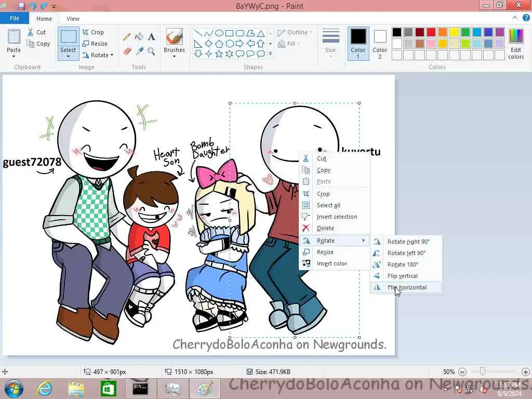Viewport: 532px width, 399px height.
Task: Pick the Five-point star shape
Action: tap(219, 54)
